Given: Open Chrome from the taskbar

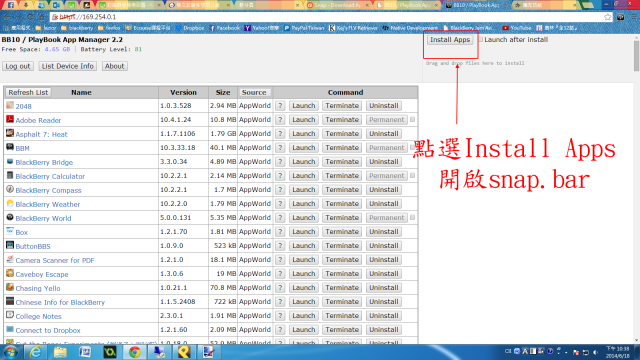Looking at the screenshot, I should (x=135, y=352).
